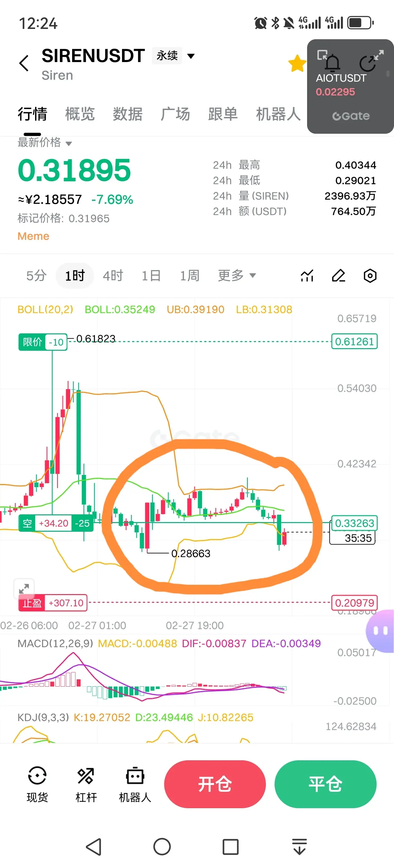Open the 最新价格 price type dropdown

44,143
